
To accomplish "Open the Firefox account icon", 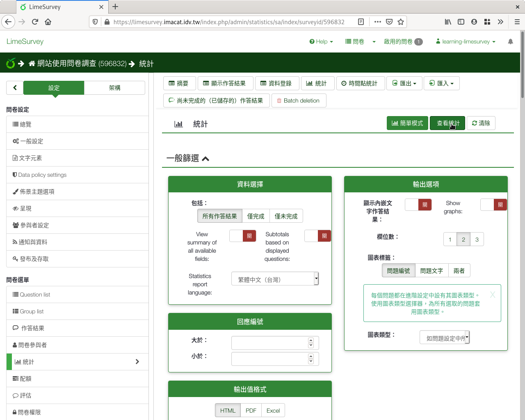I will point(474,22).
